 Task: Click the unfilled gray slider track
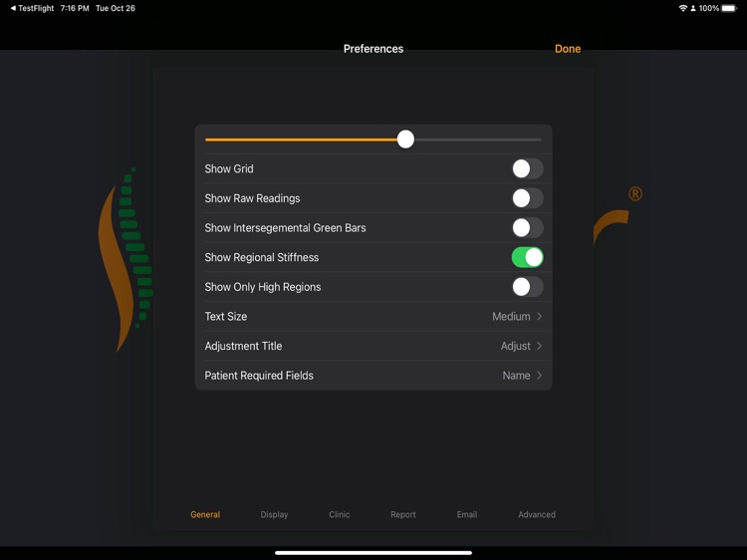point(478,140)
